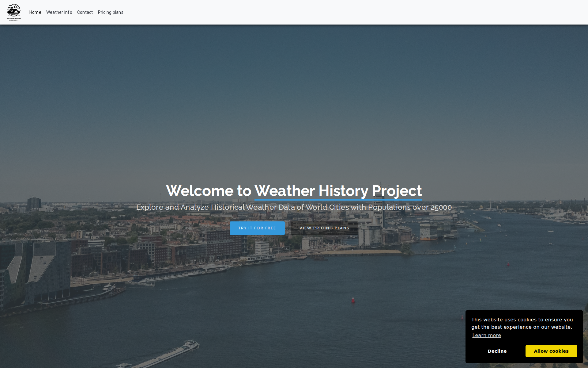Click the open sky area of the hero image
The width and height of the screenshot is (588, 368).
294,92
